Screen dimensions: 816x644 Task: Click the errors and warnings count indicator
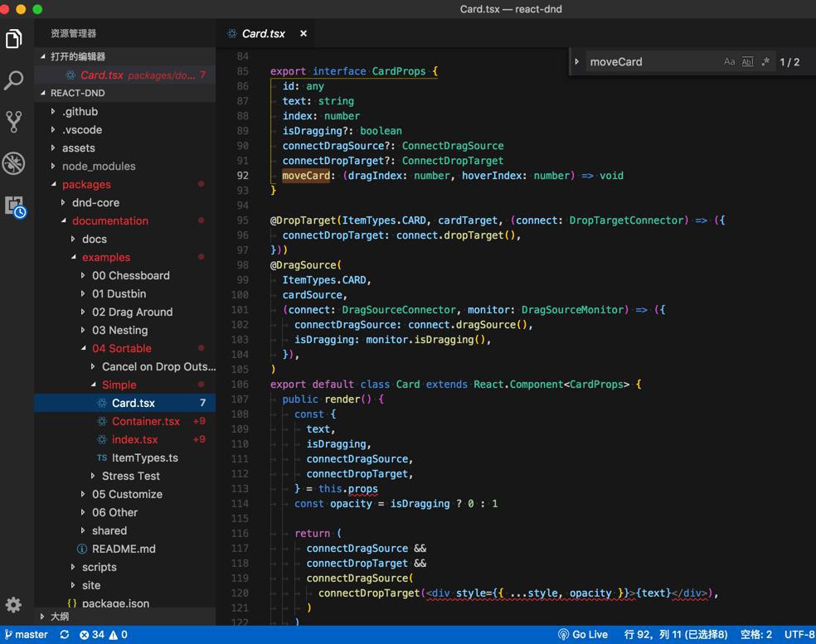click(103, 635)
